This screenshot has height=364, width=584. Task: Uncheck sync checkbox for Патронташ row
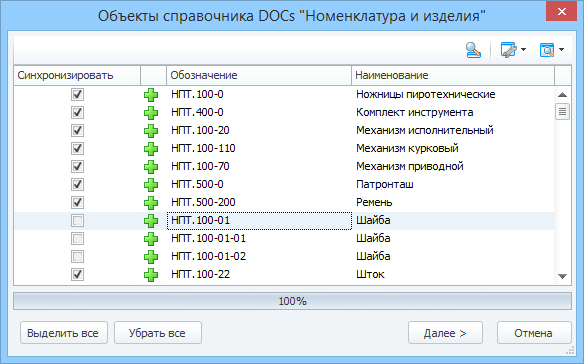[x=77, y=184]
